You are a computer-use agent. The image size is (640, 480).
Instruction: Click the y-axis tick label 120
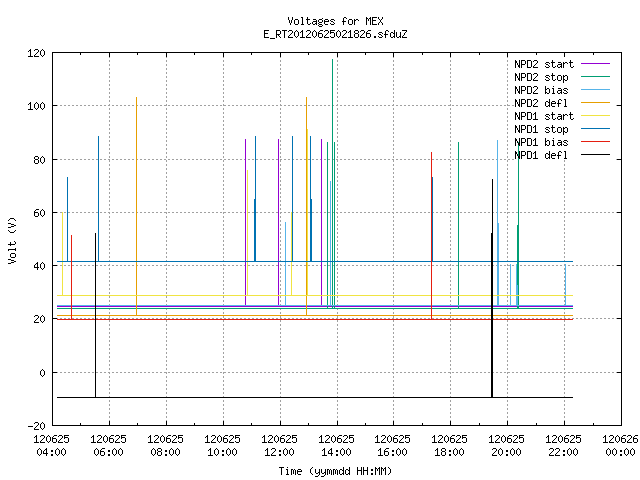(36, 53)
